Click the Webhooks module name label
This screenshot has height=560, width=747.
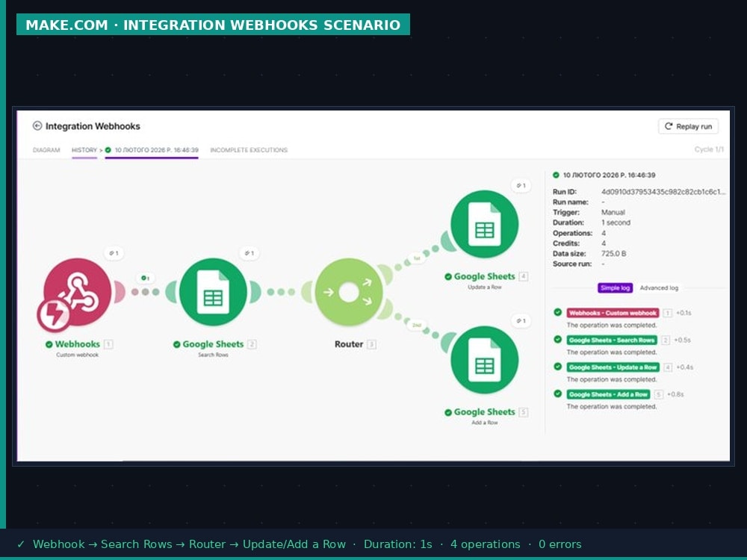click(77, 344)
